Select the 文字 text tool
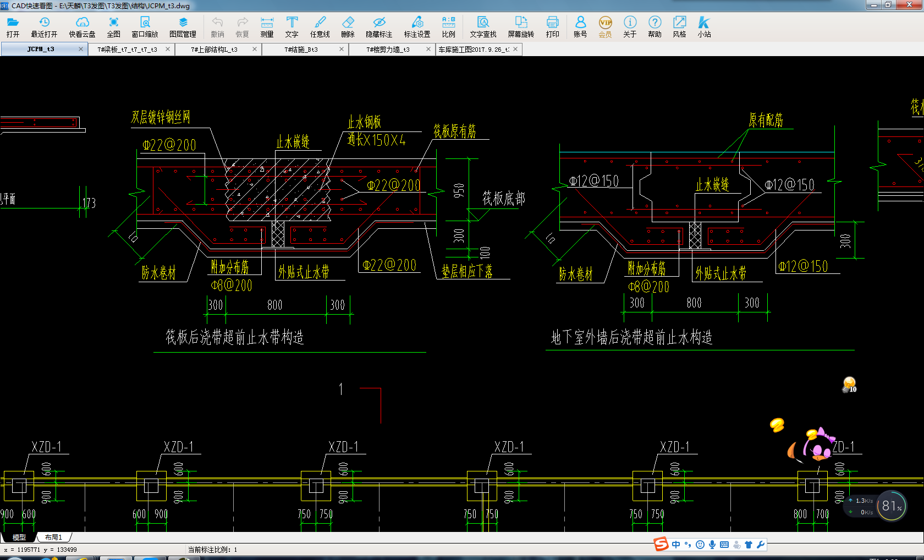The width and height of the screenshot is (924, 560). pyautogui.click(x=291, y=26)
